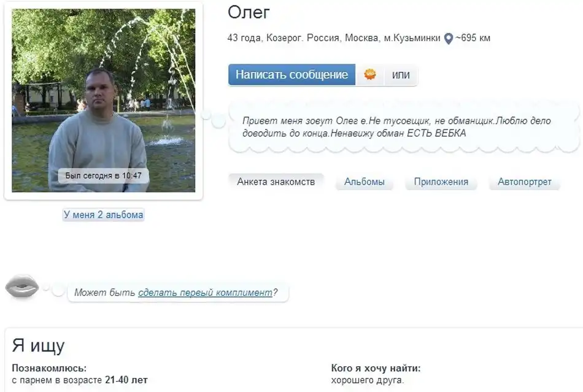Viewport: 583px width, 392px height.
Task: Open the Анкета знакомств tab
Action: (x=276, y=182)
